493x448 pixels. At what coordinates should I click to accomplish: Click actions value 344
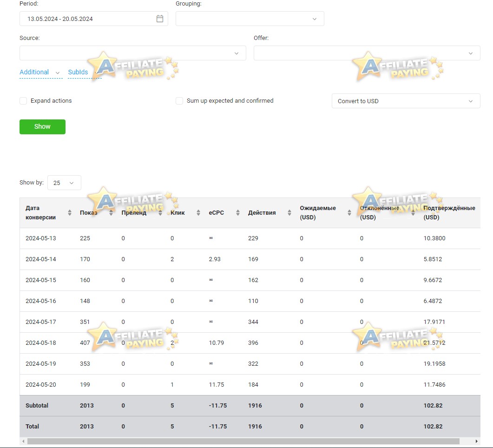[253, 322]
